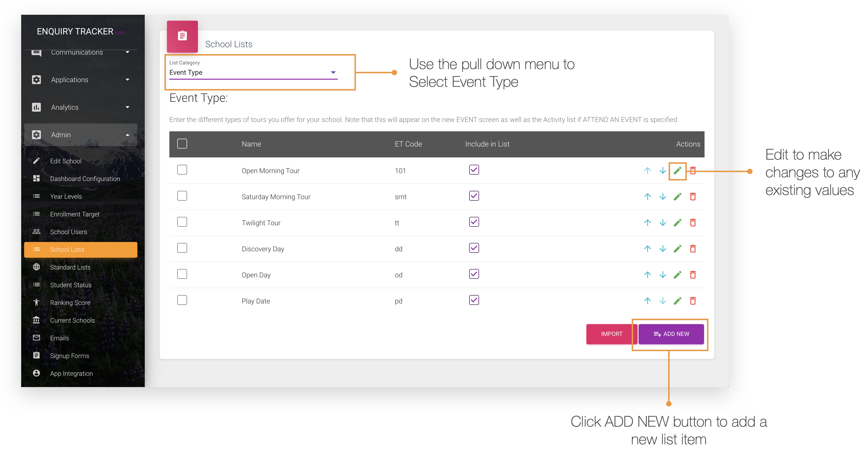Delete the Play Date entry
868x450 pixels.
693,301
